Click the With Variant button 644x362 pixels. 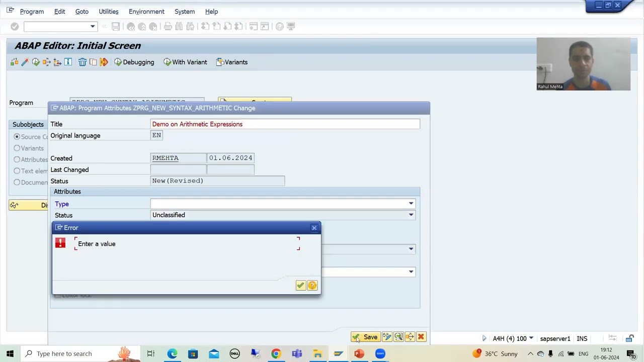coord(185,62)
